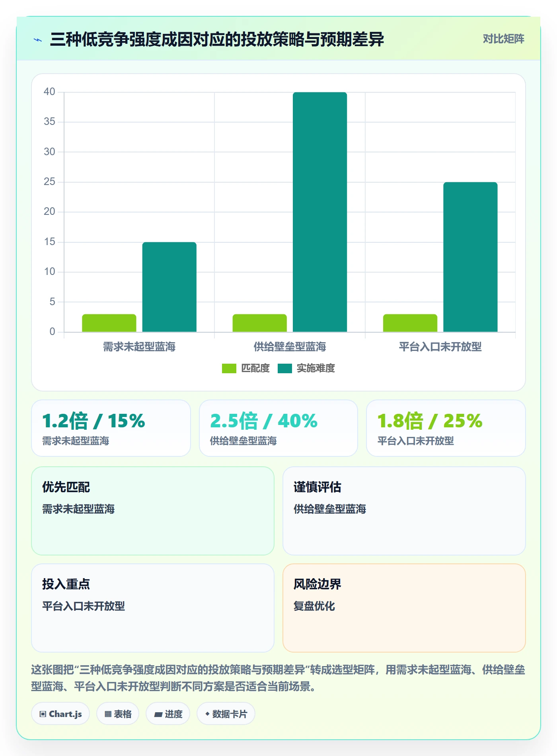Click the 匹配度 bar for 平台入口未开放型
The image size is (557, 756).
click(410, 323)
